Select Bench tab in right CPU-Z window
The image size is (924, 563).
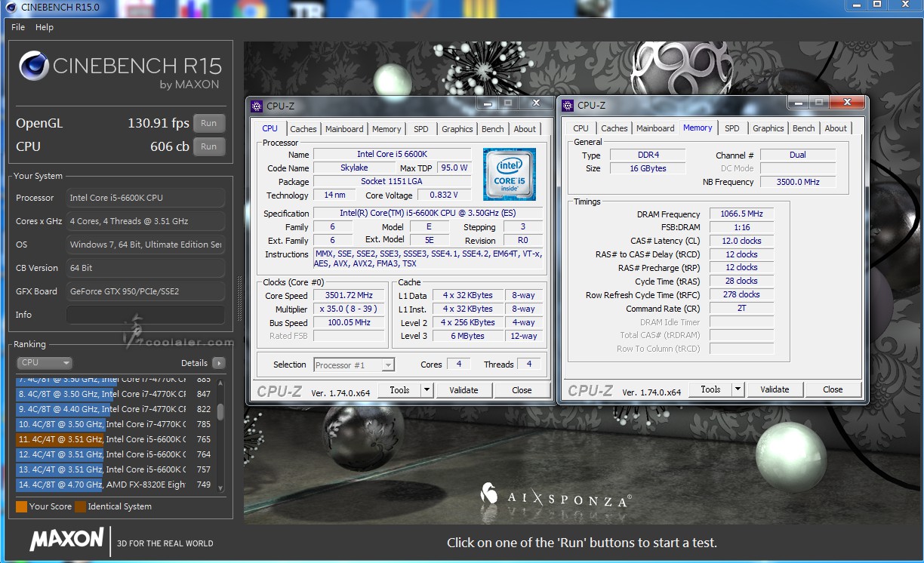(804, 128)
